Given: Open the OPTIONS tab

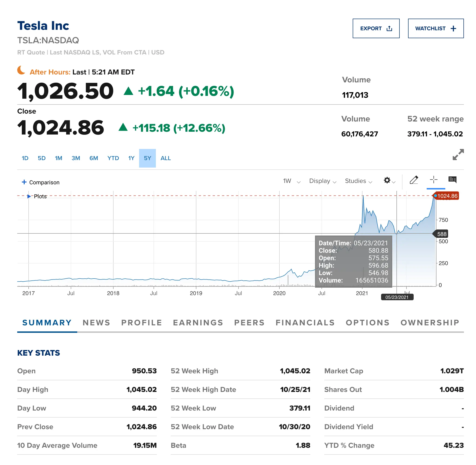Looking at the screenshot, I should point(368,323).
